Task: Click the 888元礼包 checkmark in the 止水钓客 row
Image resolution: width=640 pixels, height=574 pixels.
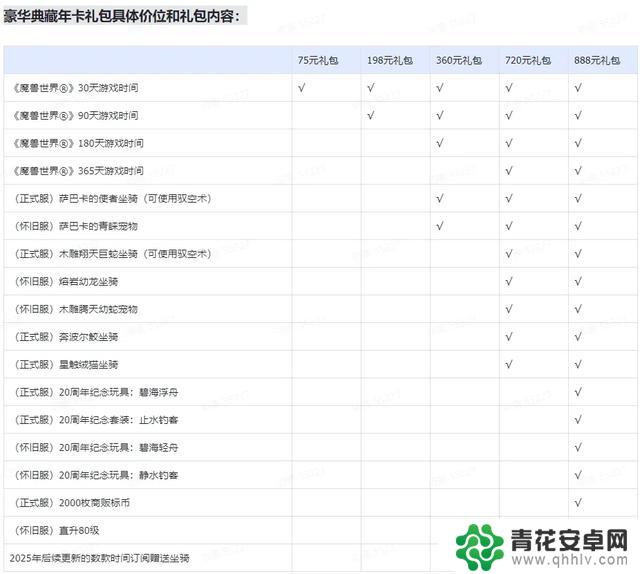Action: tap(578, 420)
